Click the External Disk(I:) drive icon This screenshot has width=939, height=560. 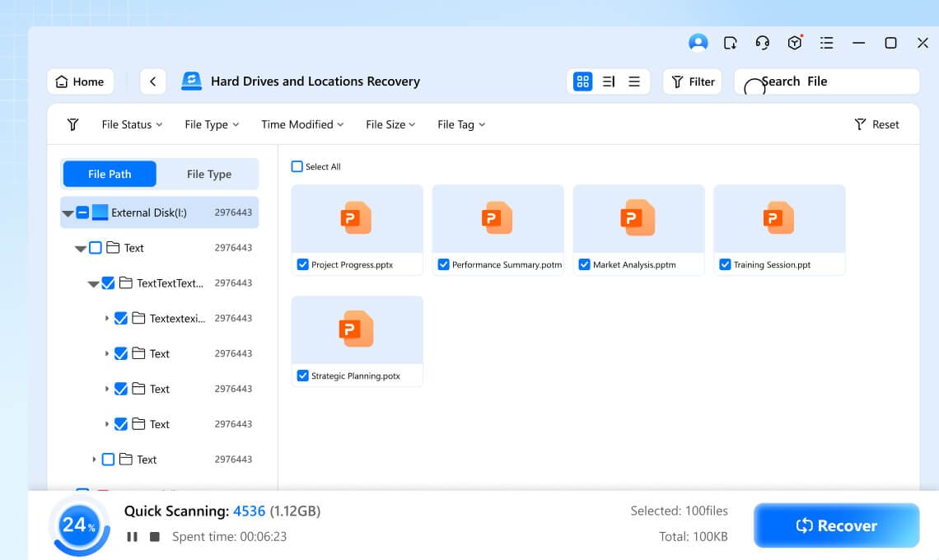click(x=100, y=212)
